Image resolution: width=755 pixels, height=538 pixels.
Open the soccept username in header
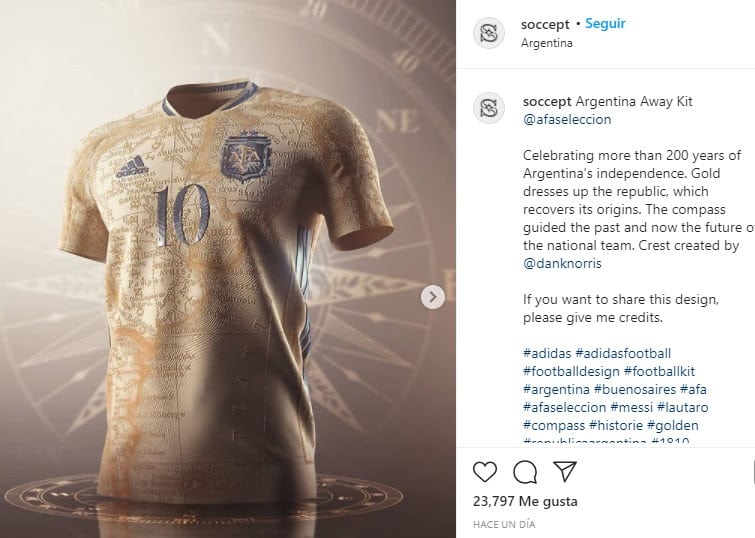[545, 24]
